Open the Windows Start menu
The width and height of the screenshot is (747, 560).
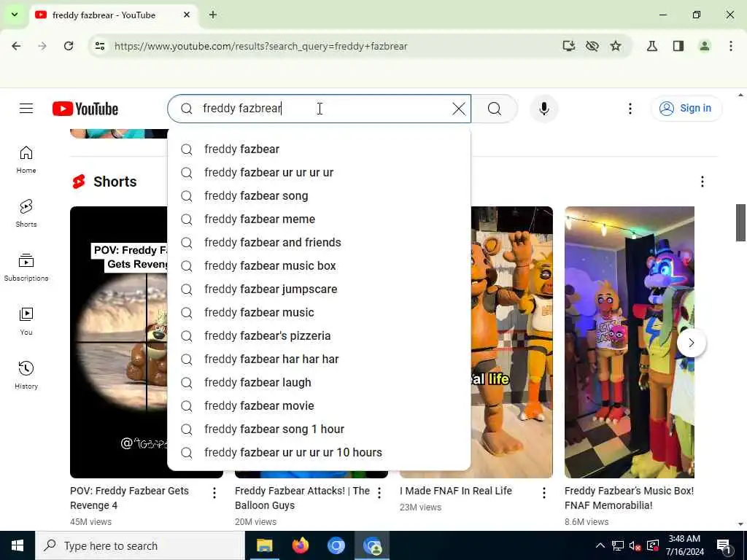click(x=18, y=545)
